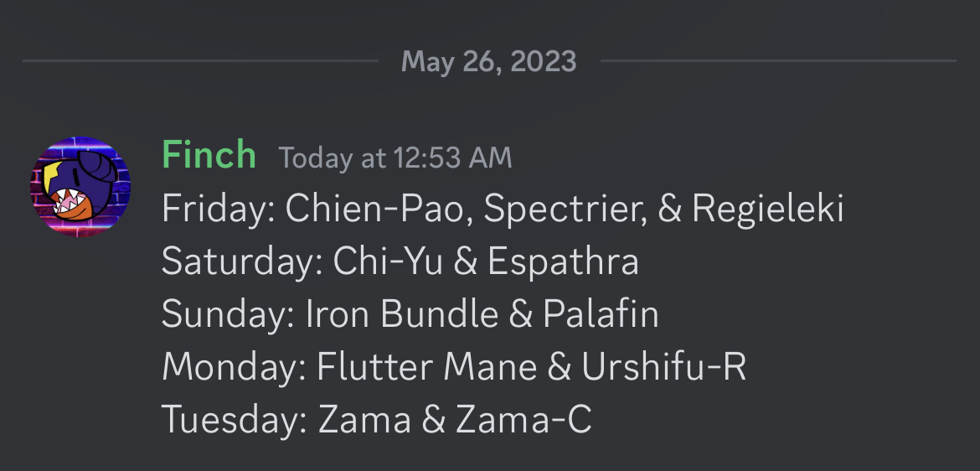The width and height of the screenshot is (980, 471).
Task: Click the word Chi-Yu
Action: pyautogui.click(x=388, y=262)
